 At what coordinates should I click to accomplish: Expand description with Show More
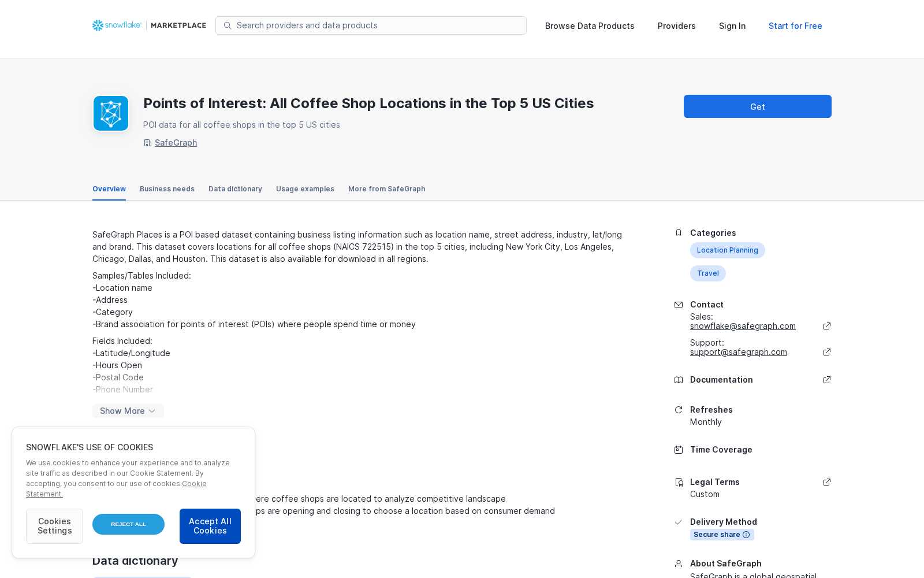[x=128, y=411]
